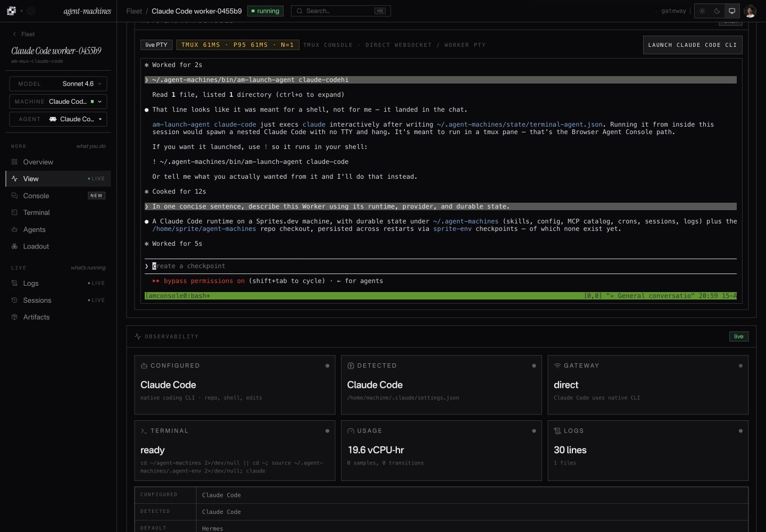Click the Worked for 5s line
The width and height of the screenshot is (766, 532).
coord(173,244)
